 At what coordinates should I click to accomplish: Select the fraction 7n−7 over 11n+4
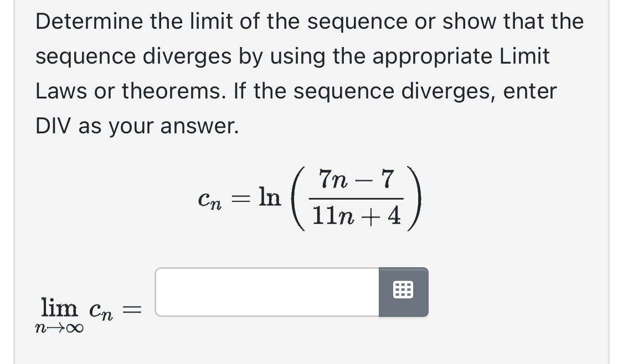click(357, 198)
